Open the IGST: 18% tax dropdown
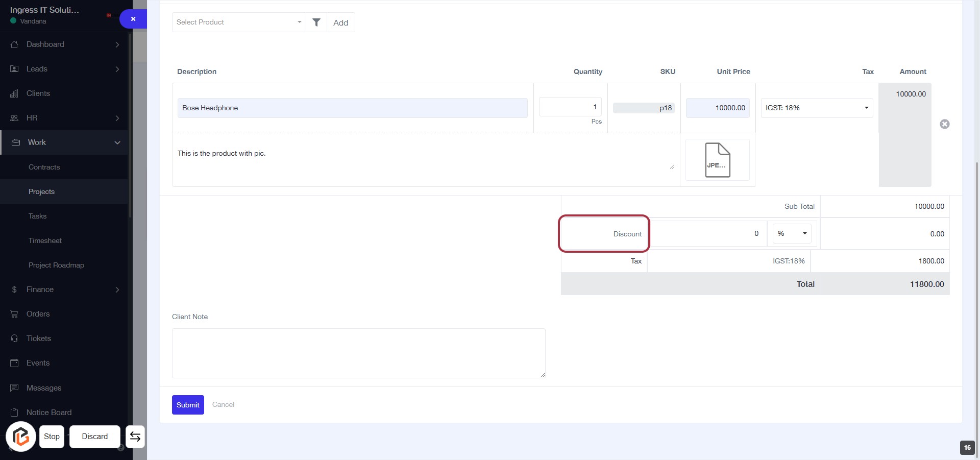Image resolution: width=980 pixels, height=460 pixels. coord(817,108)
